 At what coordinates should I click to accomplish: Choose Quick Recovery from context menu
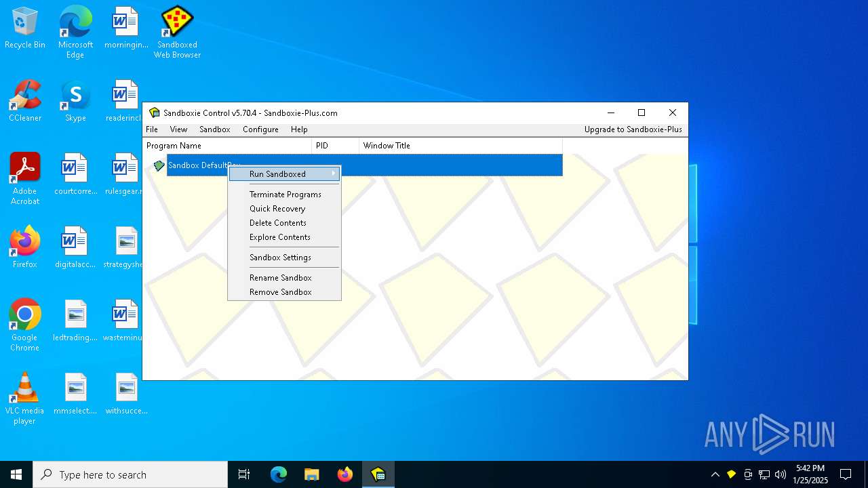(284, 209)
